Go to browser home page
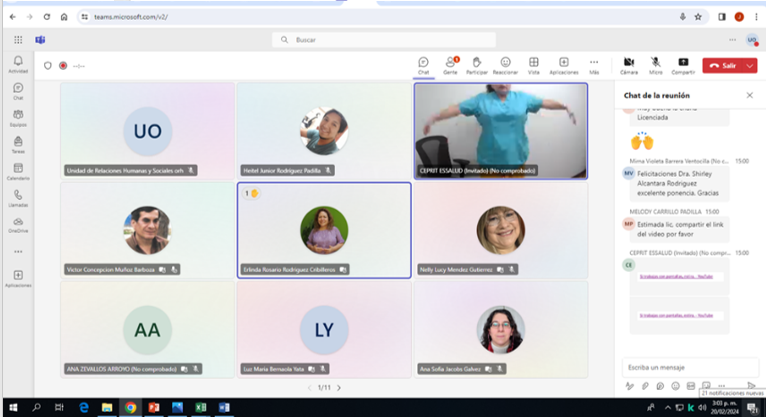The height and width of the screenshot is (417, 766). pyautogui.click(x=64, y=17)
